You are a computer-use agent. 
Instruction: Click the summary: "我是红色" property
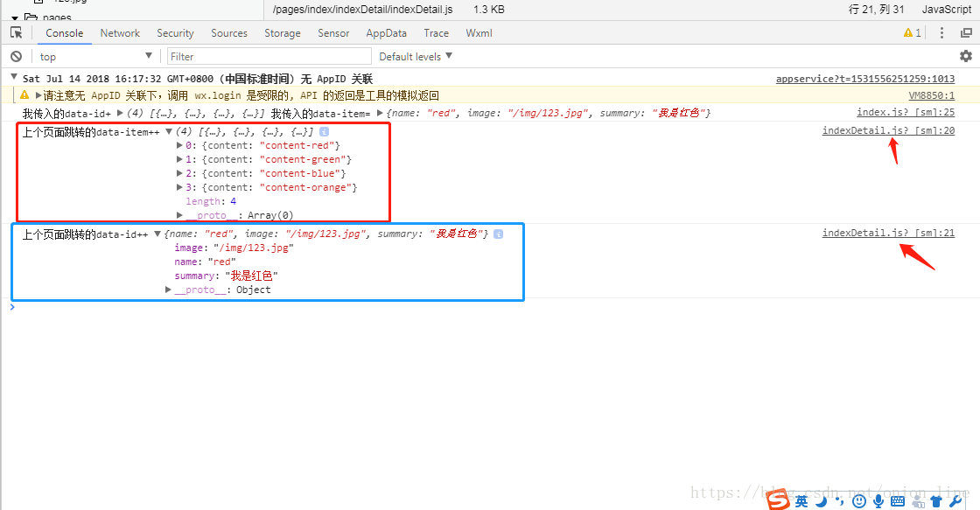(226, 276)
